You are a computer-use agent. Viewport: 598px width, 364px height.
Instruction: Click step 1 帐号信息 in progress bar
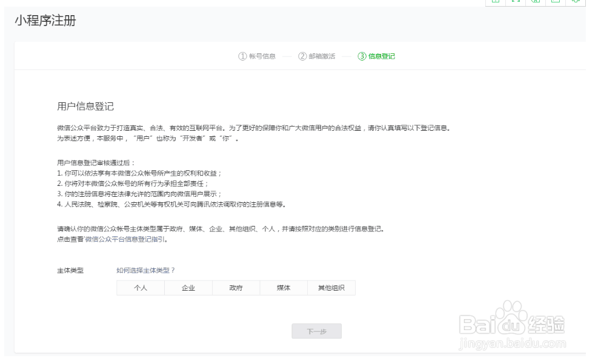click(257, 56)
